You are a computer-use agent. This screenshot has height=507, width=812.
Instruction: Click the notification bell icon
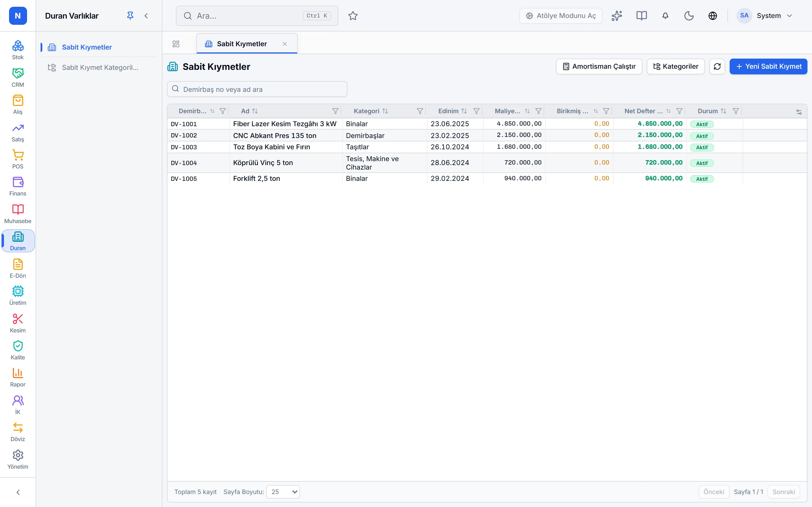pos(665,16)
